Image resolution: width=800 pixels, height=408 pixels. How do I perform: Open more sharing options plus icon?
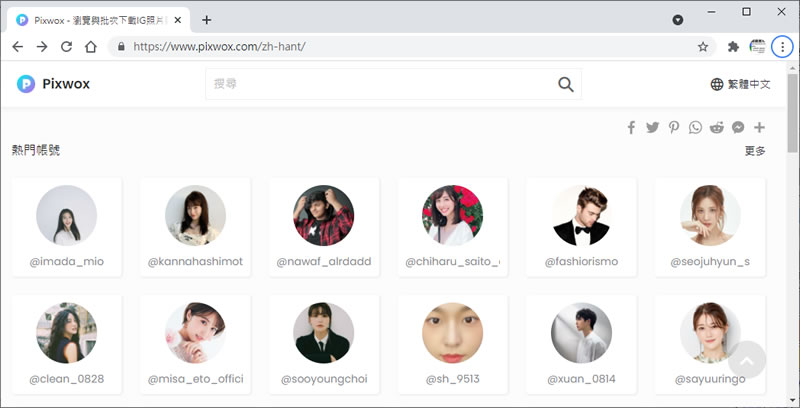point(759,128)
